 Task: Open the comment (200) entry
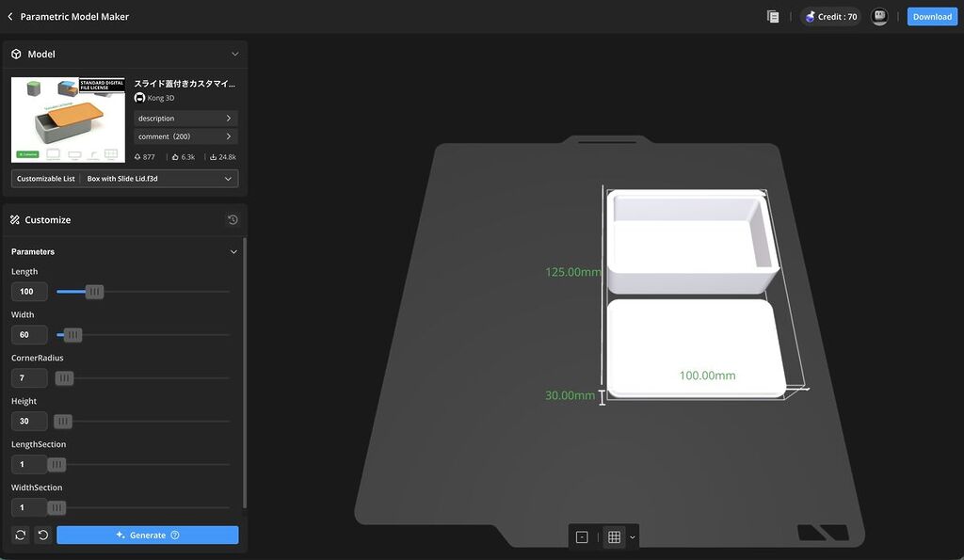coord(185,136)
